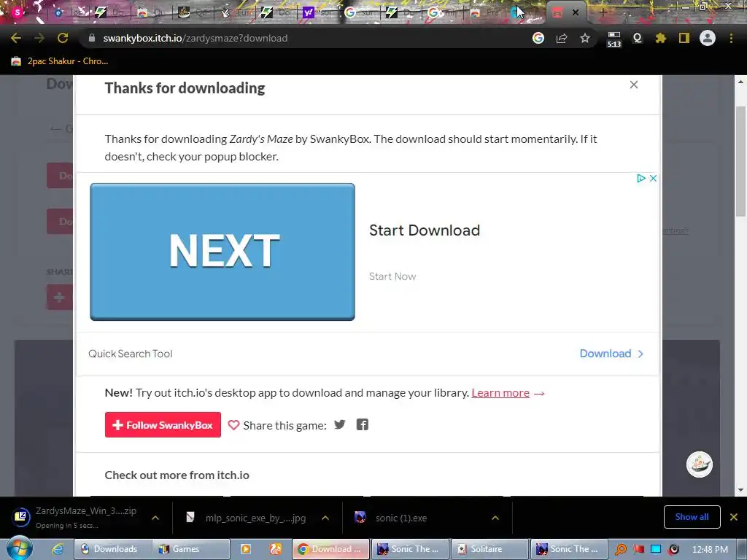
Task: Close the downloads bar with the X
Action: pyautogui.click(x=734, y=517)
